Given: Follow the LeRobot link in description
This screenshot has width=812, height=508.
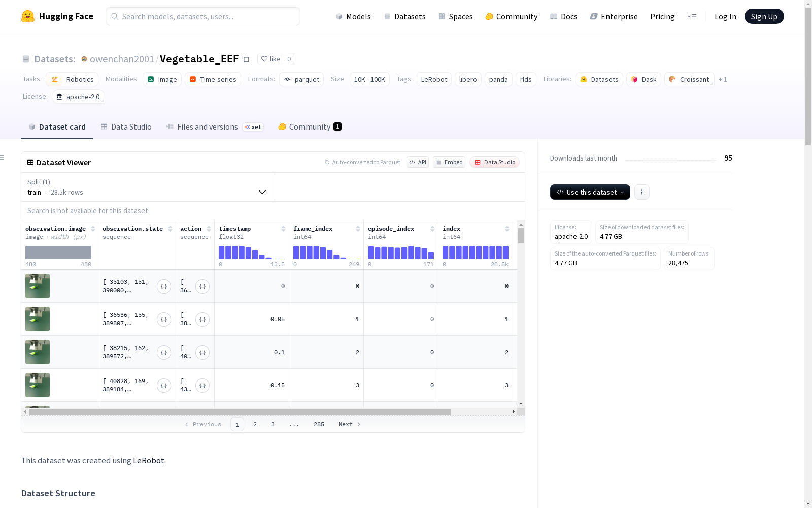Looking at the screenshot, I should coord(148,460).
